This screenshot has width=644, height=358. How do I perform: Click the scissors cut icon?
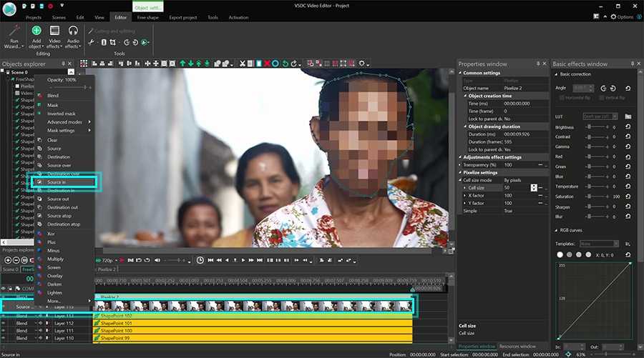[243, 64]
